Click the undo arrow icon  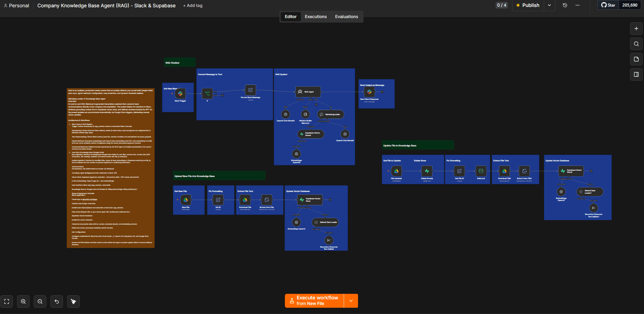point(57,301)
